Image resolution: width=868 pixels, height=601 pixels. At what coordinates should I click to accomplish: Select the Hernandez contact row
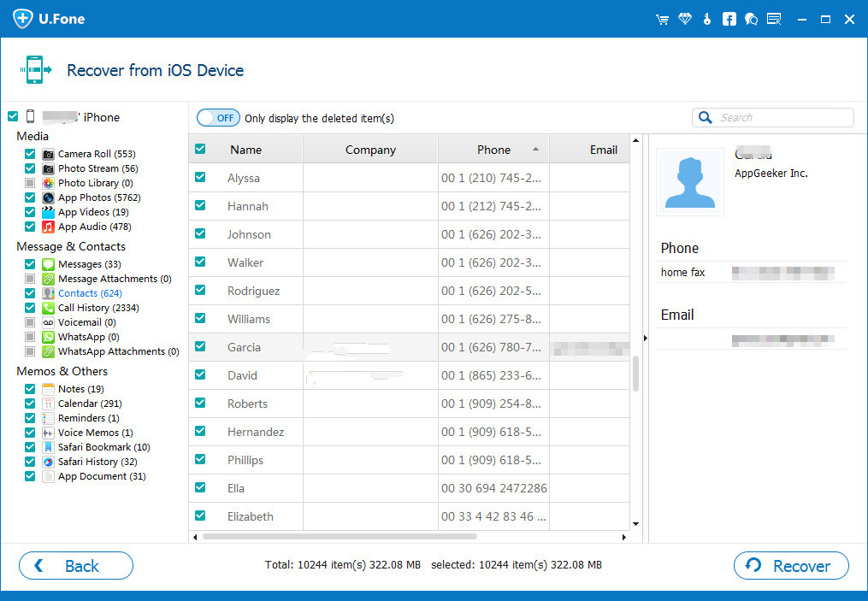409,432
